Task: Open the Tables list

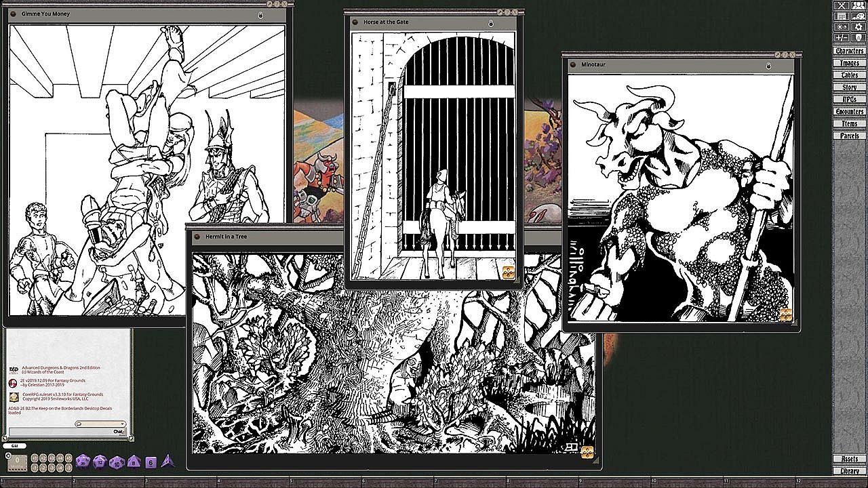Action: pyautogui.click(x=850, y=75)
